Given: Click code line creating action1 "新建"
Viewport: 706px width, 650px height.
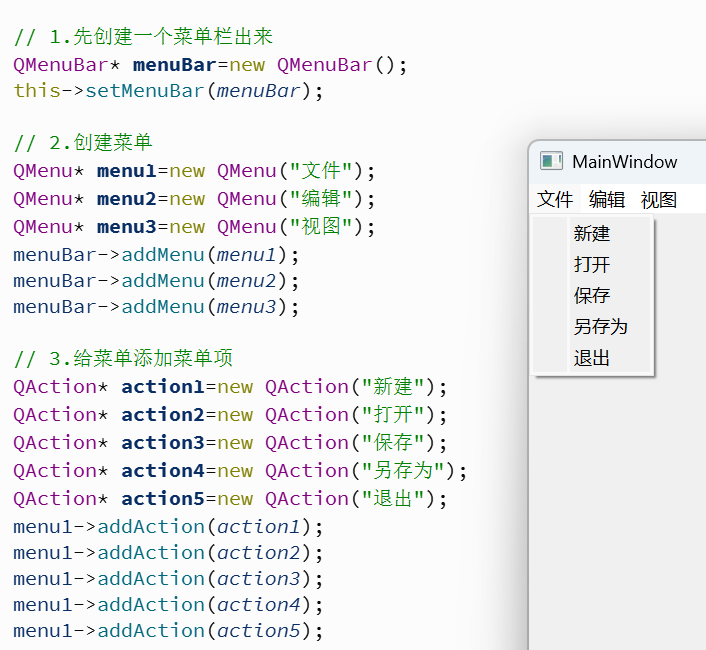Looking at the screenshot, I should tap(230, 387).
